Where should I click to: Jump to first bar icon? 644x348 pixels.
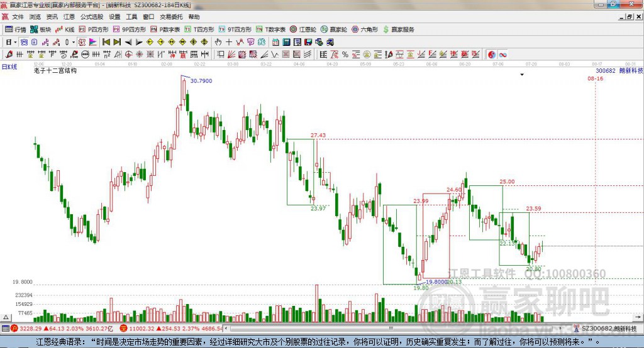[106, 42]
